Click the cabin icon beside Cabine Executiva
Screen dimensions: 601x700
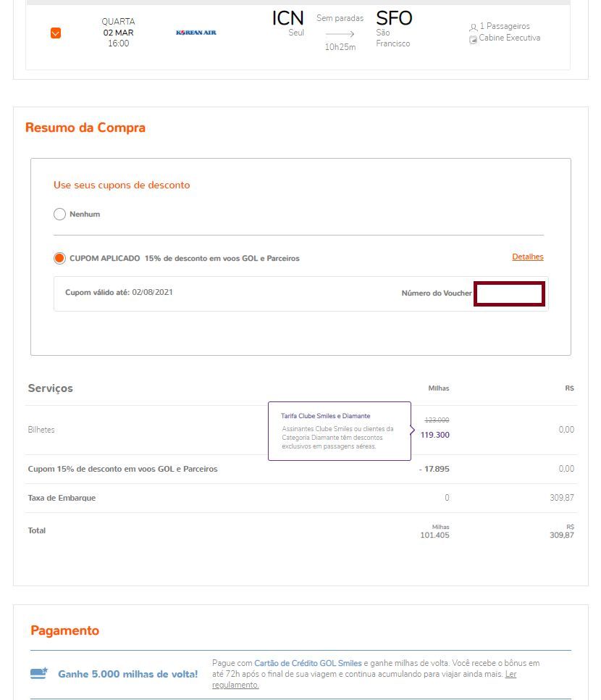tap(473, 39)
